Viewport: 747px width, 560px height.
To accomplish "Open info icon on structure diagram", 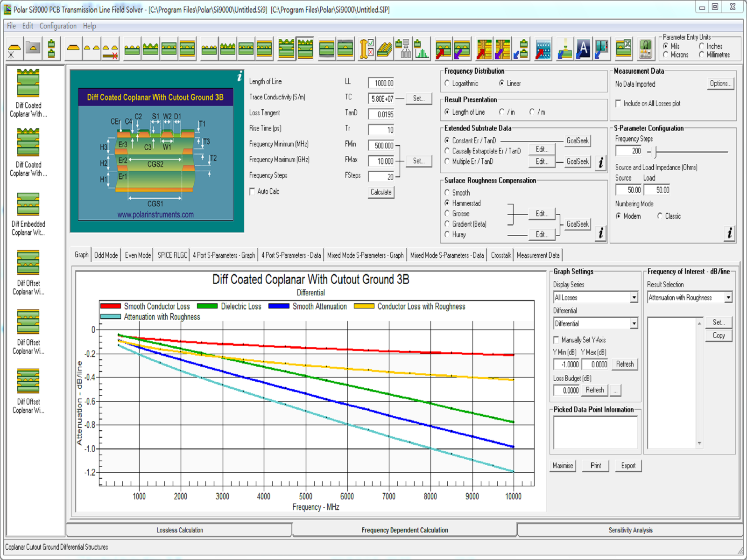I will pyautogui.click(x=239, y=77).
